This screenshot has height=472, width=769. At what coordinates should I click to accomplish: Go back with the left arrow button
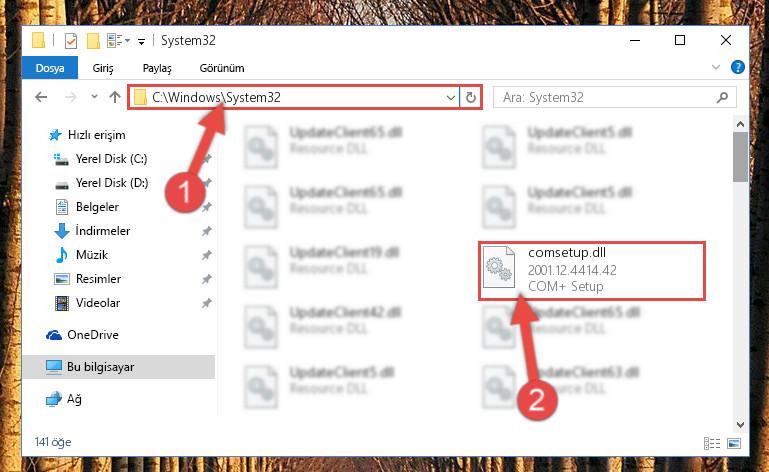coord(42,97)
